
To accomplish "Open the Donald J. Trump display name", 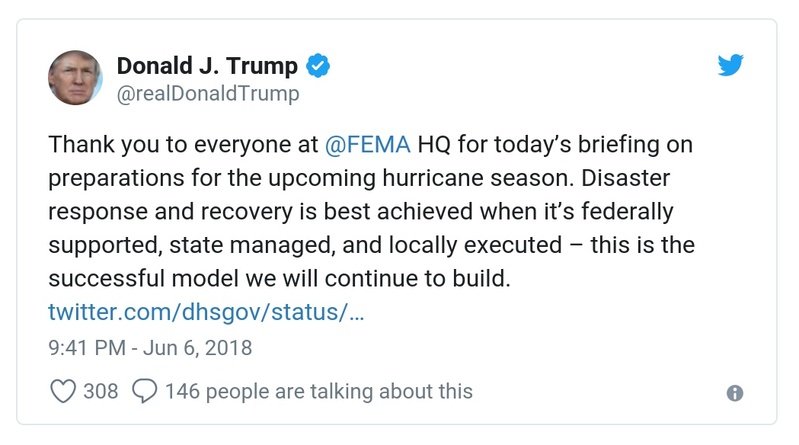I will coord(208,67).
